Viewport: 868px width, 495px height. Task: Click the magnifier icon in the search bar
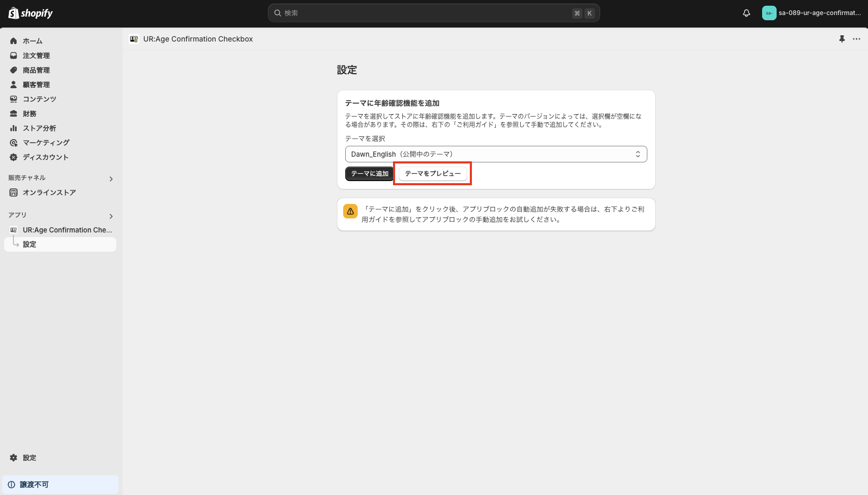click(278, 13)
